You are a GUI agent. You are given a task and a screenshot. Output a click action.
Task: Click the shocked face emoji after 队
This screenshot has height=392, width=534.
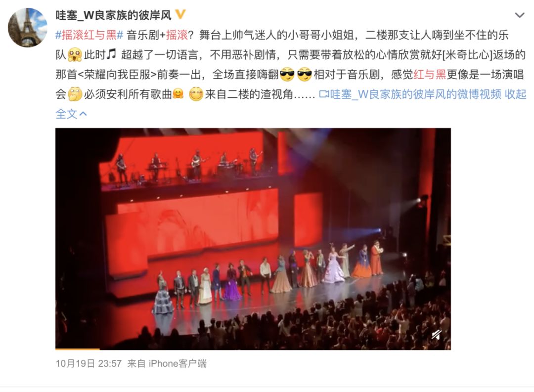point(75,55)
